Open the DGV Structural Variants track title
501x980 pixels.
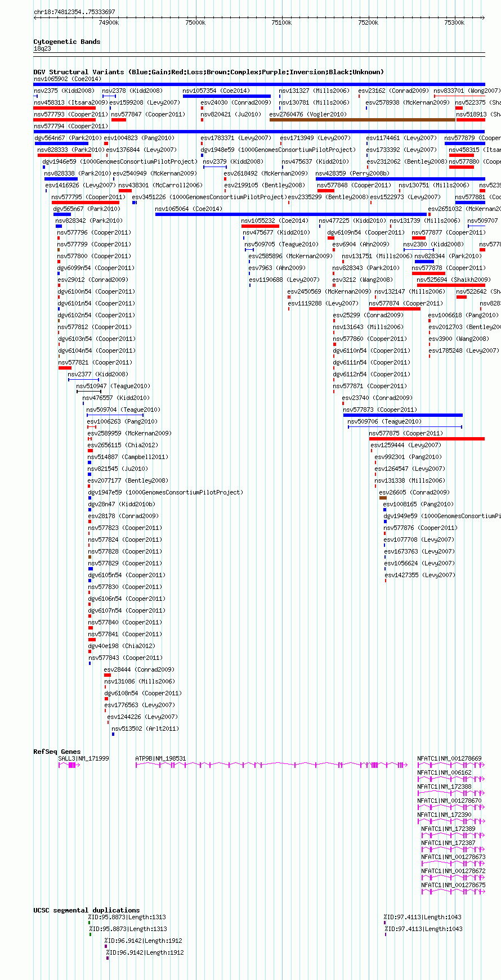pos(208,72)
